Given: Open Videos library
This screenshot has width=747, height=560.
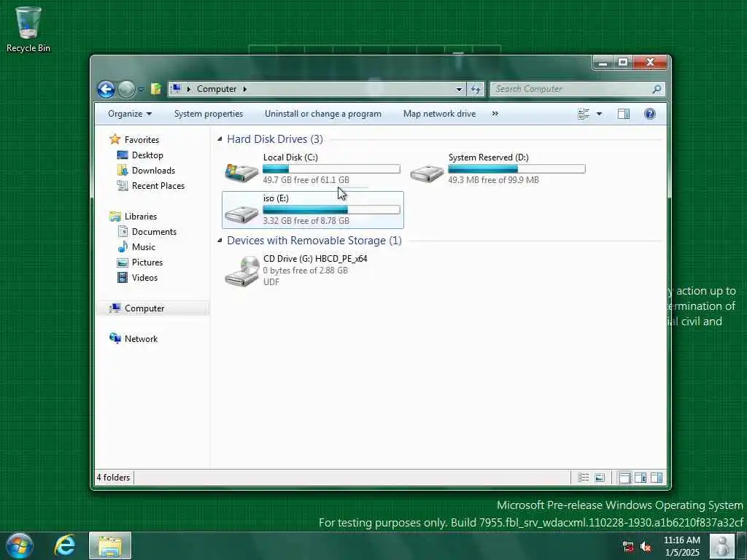Looking at the screenshot, I should [144, 278].
